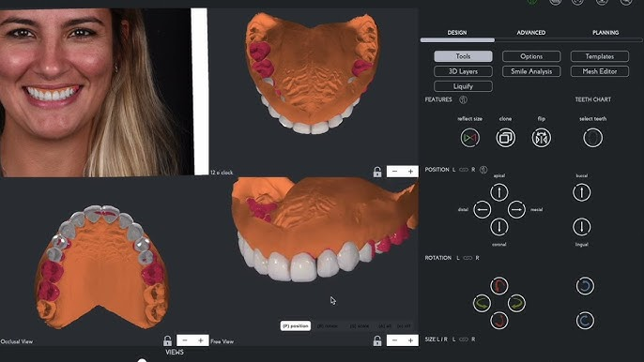Activate the (S) scale mode

click(x=360, y=325)
